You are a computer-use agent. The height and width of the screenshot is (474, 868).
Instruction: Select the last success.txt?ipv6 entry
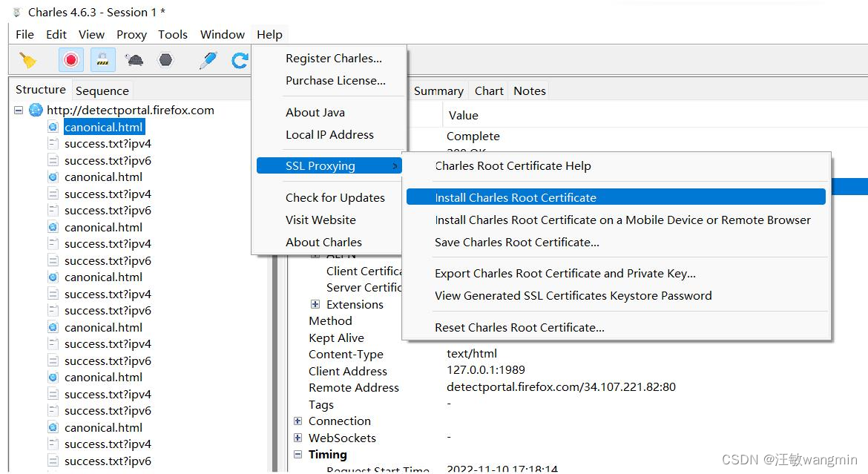tap(108, 461)
